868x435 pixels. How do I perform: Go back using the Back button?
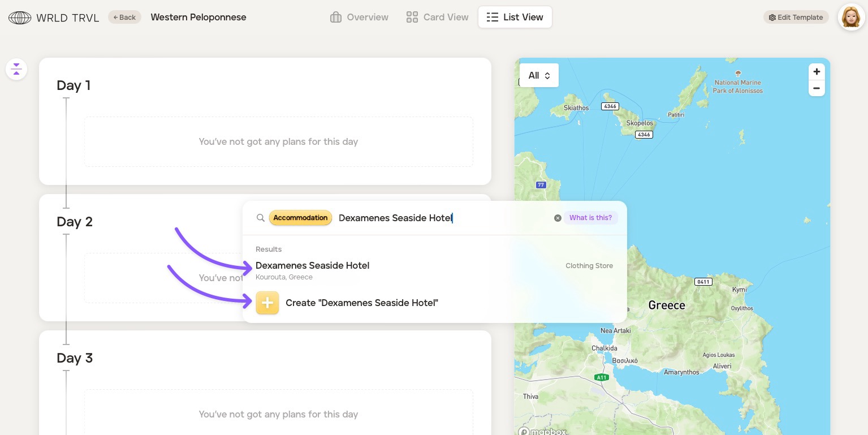point(124,18)
